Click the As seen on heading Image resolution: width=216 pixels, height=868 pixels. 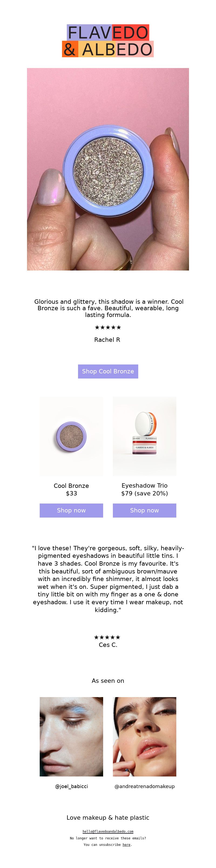(108, 681)
